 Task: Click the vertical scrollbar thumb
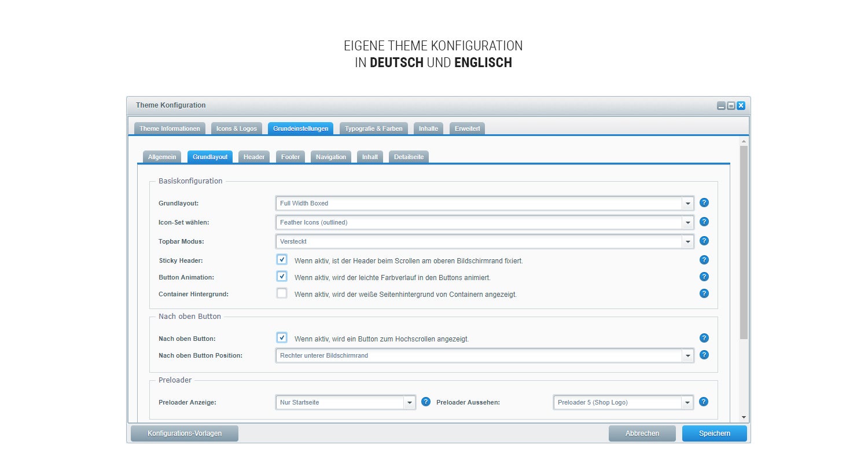click(x=744, y=242)
